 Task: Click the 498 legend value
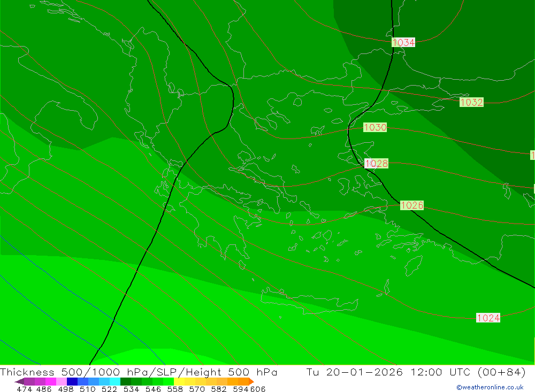pyautogui.click(x=66, y=389)
